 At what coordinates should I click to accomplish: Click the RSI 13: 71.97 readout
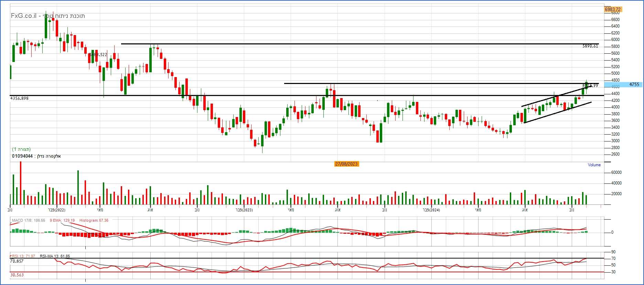click(23, 256)
